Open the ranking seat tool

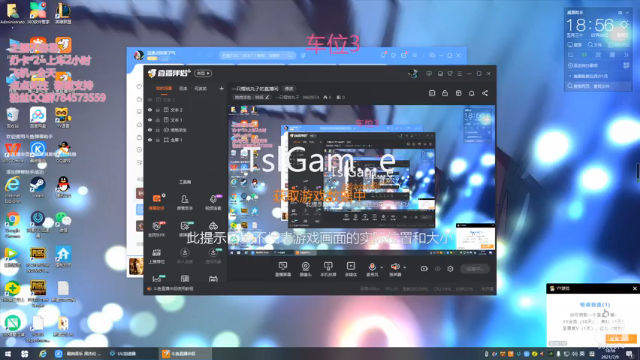pos(157,256)
